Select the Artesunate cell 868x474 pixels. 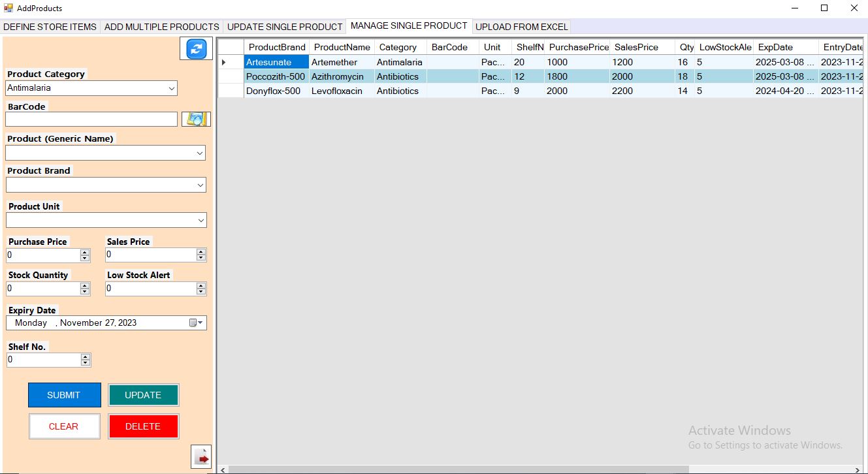point(276,62)
